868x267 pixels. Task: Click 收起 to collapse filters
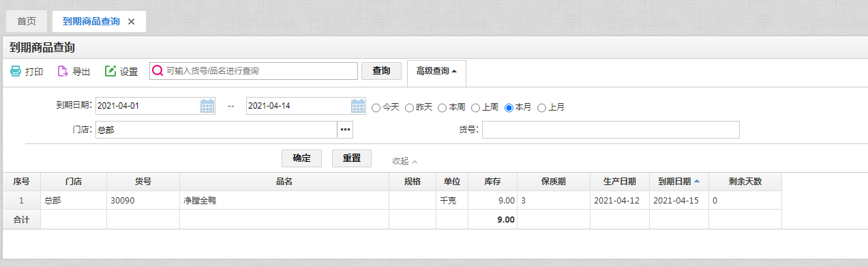tap(404, 161)
